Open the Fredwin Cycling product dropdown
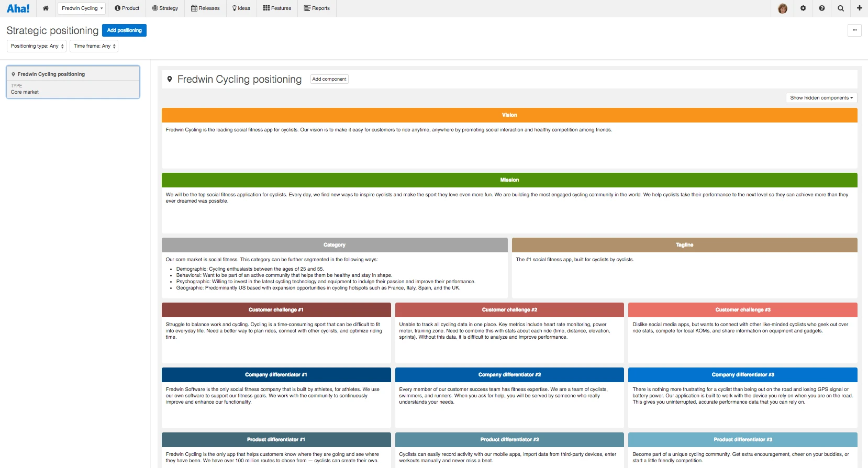The height and width of the screenshot is (468, 868). [82, 8]
